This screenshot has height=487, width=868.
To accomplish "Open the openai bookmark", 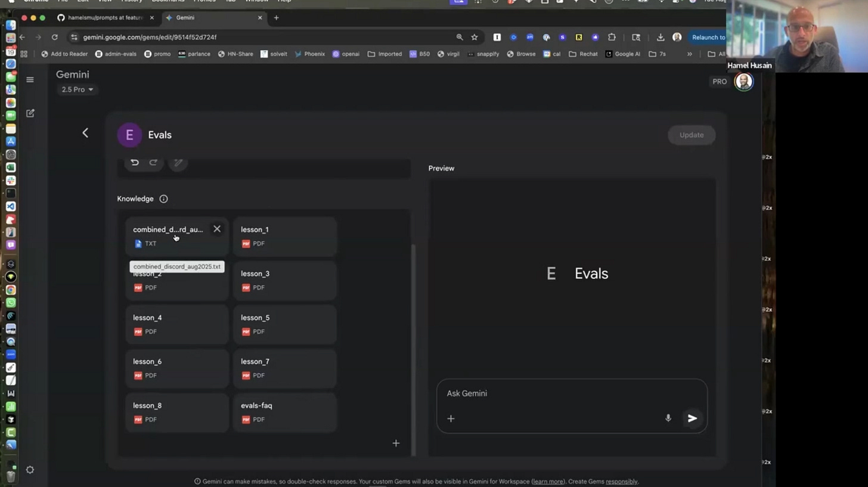I will click(x=346, y=54).
